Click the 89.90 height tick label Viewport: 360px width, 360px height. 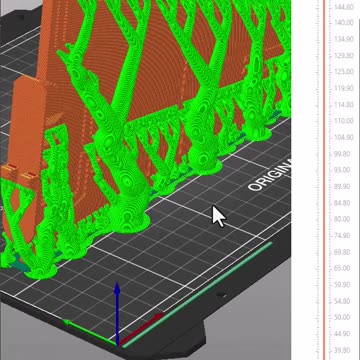click(x=342, y=186)
